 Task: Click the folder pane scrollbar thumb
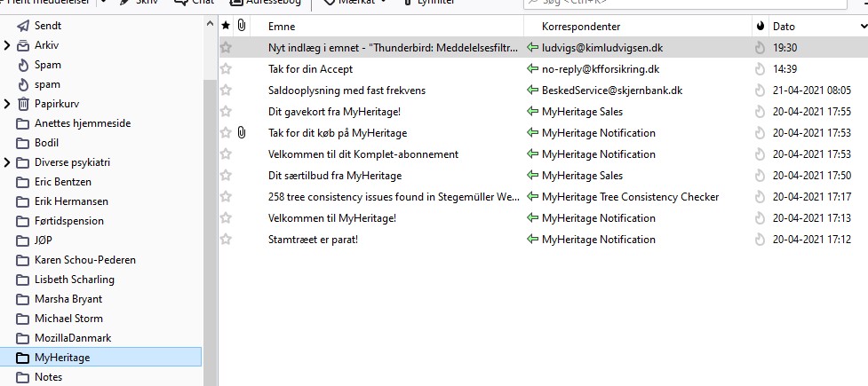point(210,232)
